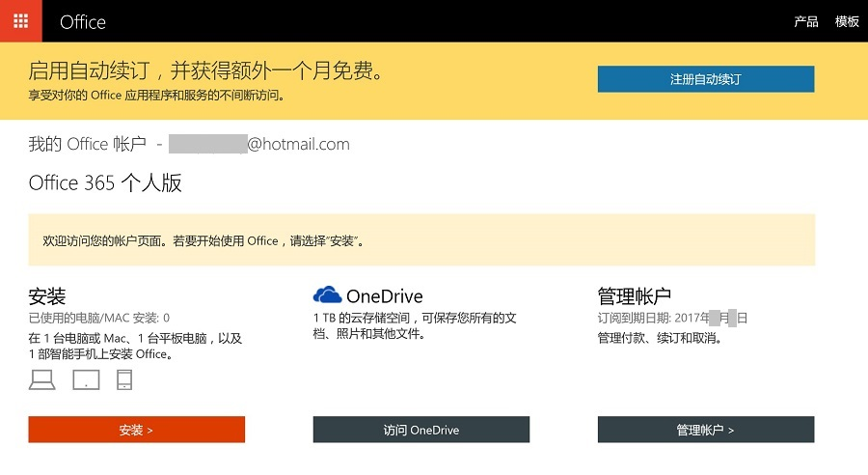Click the 启用自动续订 banner headline
Image resolution: width=868 pixels, height=475 pixels.
pos(205,70)
